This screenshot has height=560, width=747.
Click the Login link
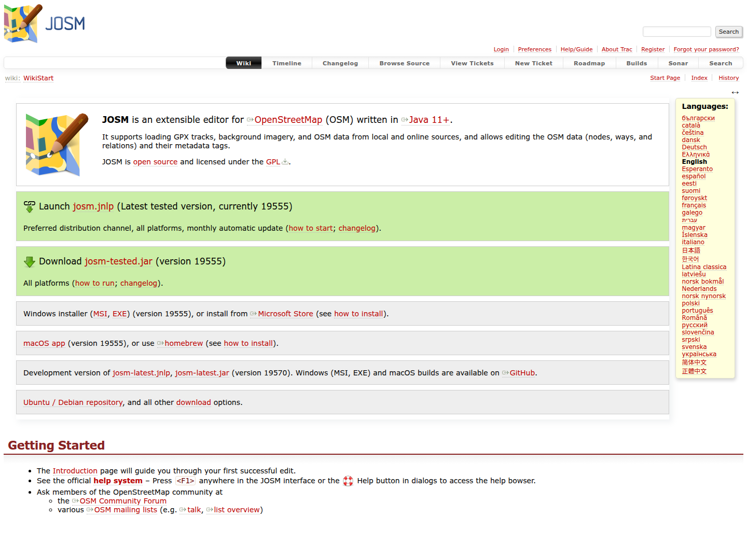(x=501, y=50)
